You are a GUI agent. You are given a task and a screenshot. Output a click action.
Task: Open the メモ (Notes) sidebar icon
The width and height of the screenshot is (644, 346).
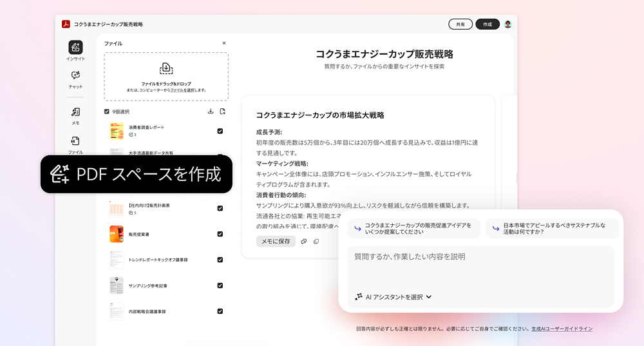75,113
